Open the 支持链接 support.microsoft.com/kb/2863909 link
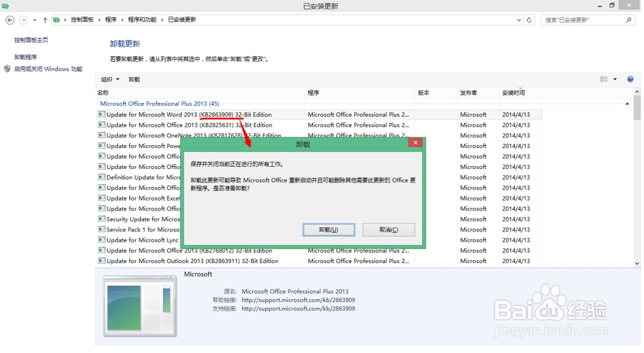 pos(298,308)
